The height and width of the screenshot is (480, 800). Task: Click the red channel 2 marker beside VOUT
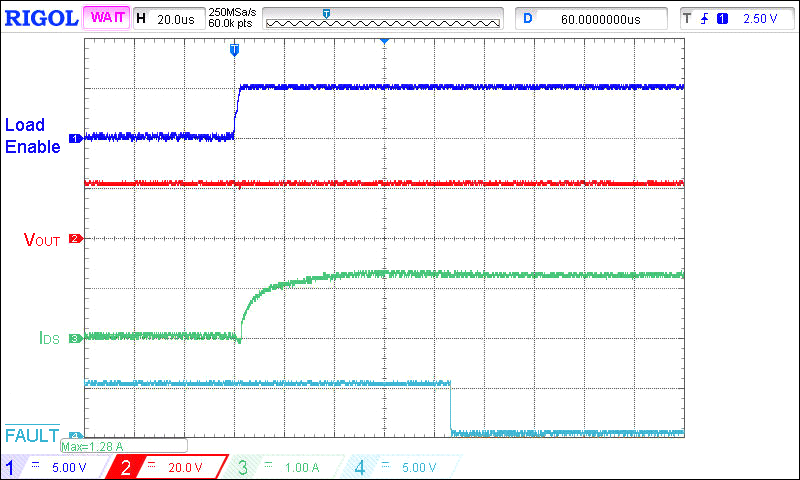click(74, 239)
